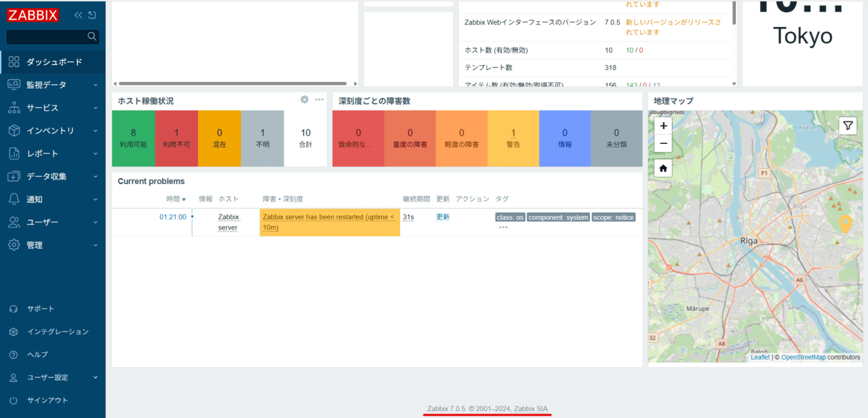The width and height of the screenshot is (868, 418).
Task: Click the データ収集 download icon
Action: tap(14, 176)
